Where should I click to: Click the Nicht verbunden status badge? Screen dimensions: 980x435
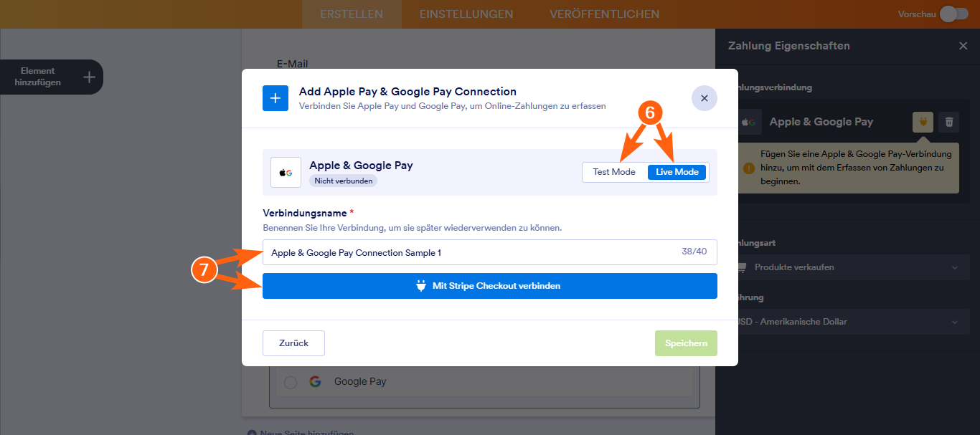click(344, 181)
